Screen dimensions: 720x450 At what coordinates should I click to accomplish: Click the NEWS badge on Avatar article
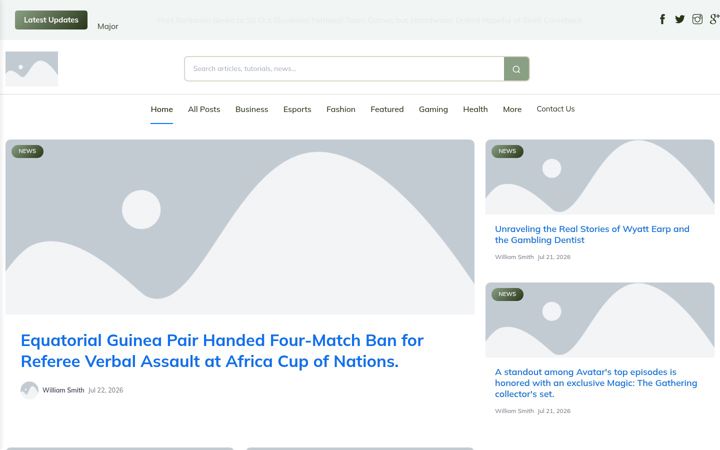[x=507, y=294]
